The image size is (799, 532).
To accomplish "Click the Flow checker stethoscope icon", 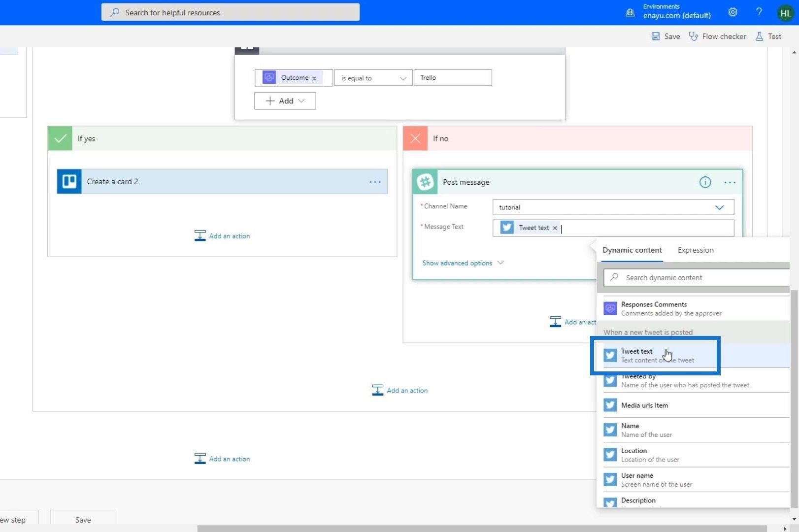I will [693, 36].
